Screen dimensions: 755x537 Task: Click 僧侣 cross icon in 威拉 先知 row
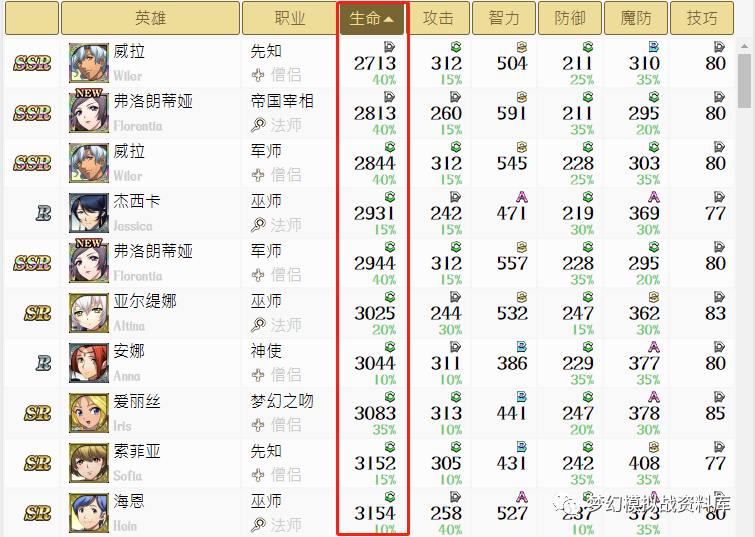(258, 75)
